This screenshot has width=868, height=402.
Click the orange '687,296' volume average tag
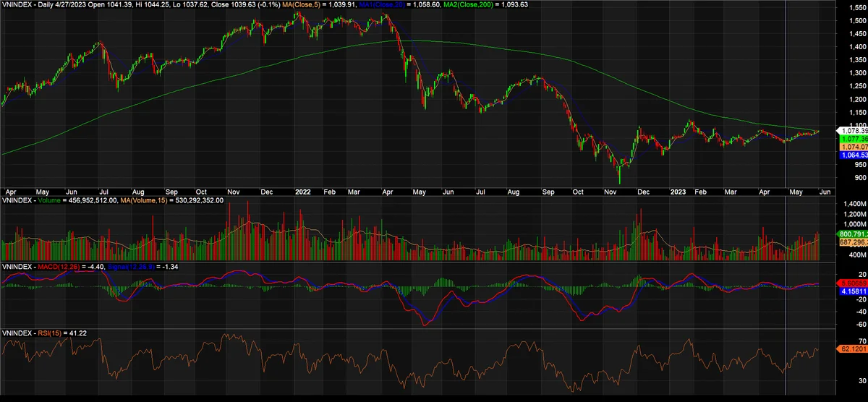[852, 242]
